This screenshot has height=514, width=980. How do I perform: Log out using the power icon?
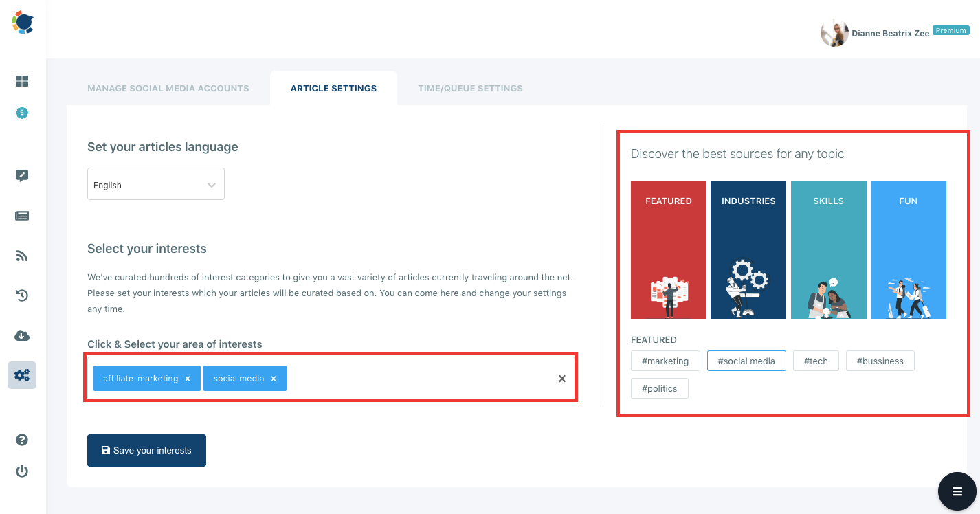[x=21, y=471]
